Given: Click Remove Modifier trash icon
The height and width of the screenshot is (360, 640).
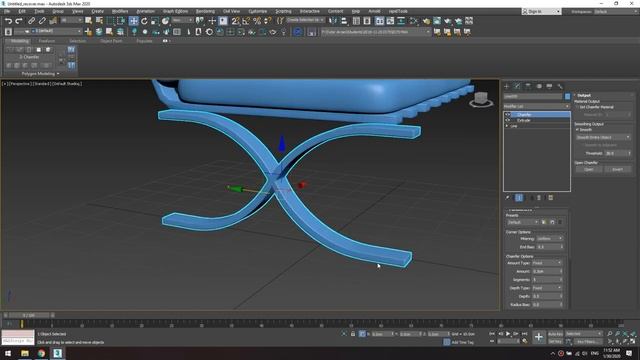Looking at the screenshot, I should tap(539, 198).
